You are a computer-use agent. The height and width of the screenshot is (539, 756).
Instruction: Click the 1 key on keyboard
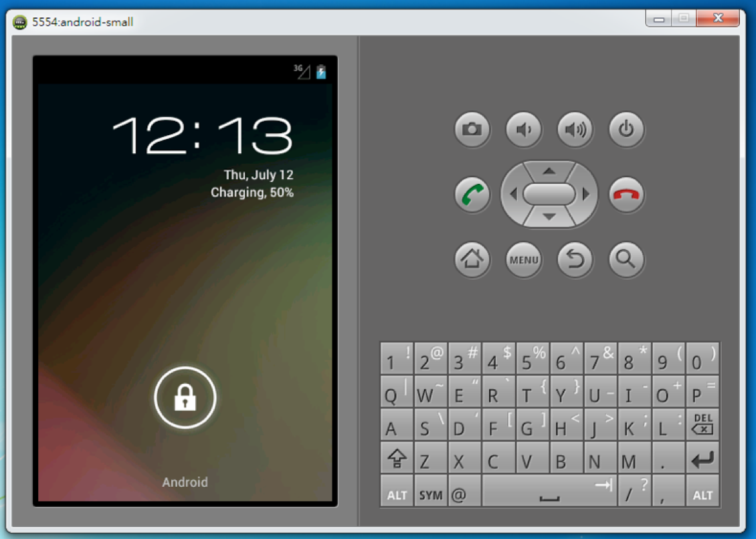click(x=397, y=358)
